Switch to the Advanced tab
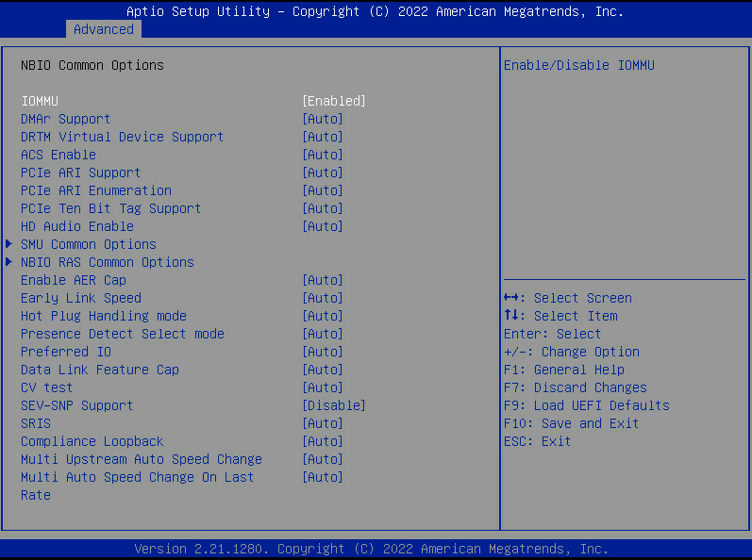Viewport: 752px width, 560px height. [103, 29]
